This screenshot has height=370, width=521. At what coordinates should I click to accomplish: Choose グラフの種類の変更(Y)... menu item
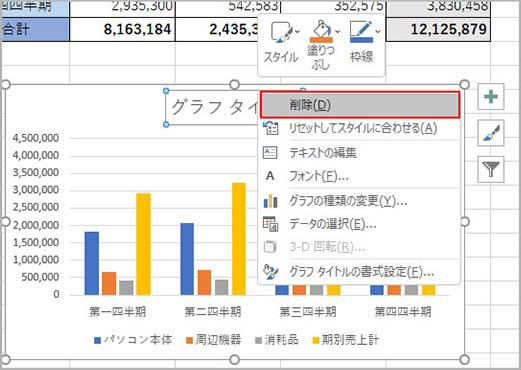[x=360, y=201]
